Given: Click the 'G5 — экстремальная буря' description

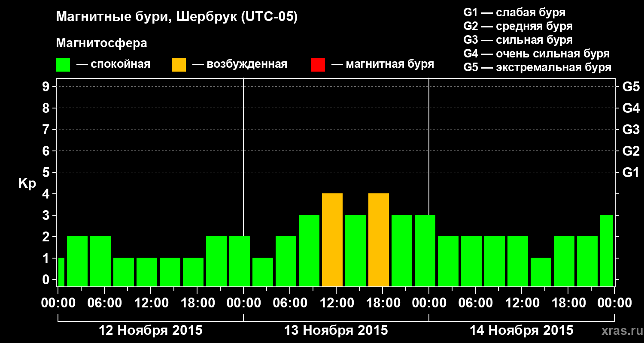Looking at the screenshot, I should click(x=538, y=67).
